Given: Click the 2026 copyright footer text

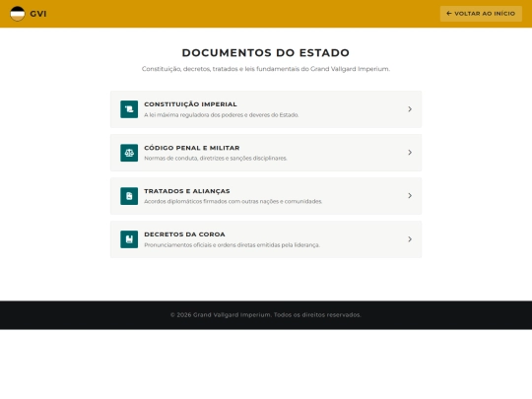Looking at the screenshot, I should tap(266, 315).
